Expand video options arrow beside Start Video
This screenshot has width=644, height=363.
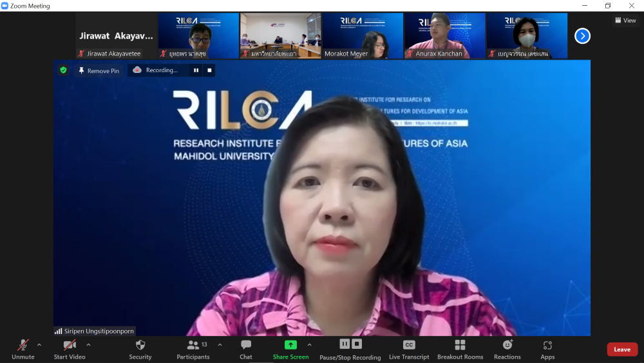click(88, 345)
